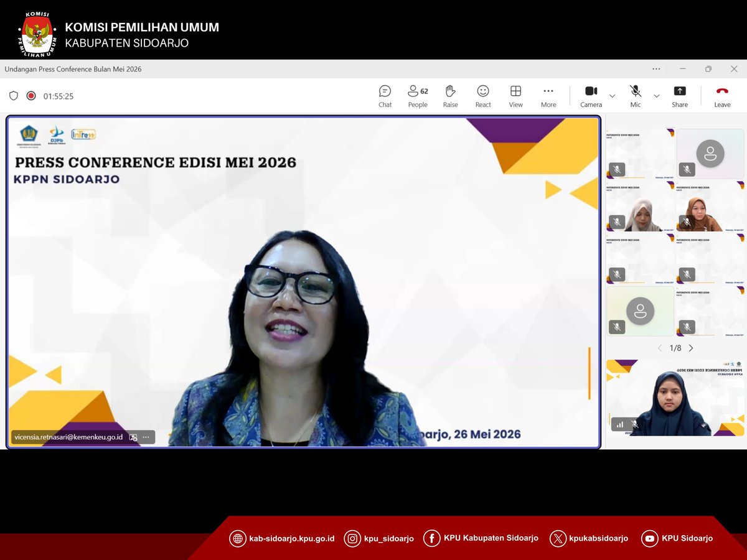This screenshot has height=560, width=747.
Task: Open the title bar three-dot menu
Action: point(656,69)
